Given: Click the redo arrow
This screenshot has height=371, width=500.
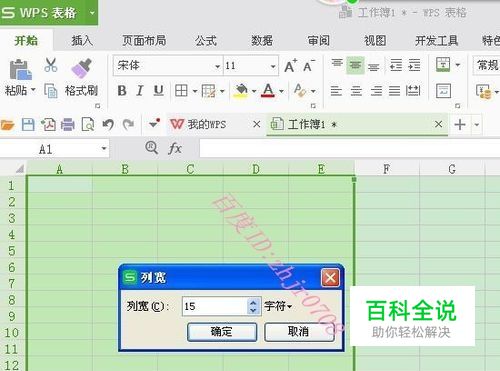Looking at the screenshot, I should tap(128, 125).
